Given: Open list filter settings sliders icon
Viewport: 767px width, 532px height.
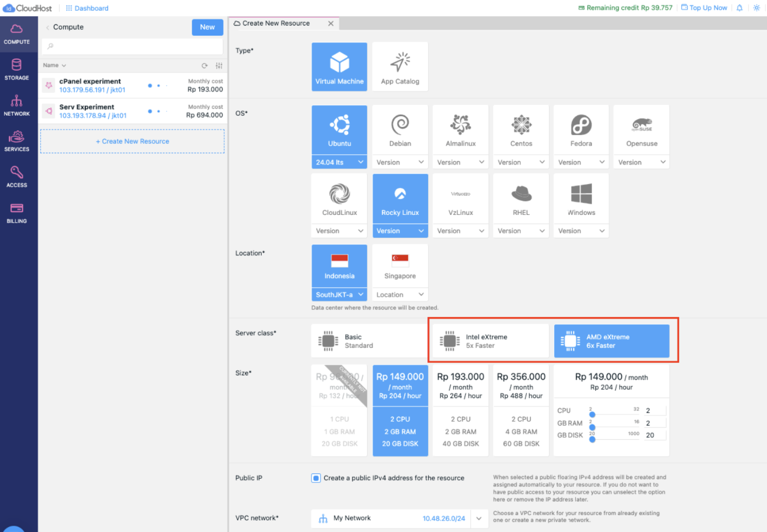Looking at the screenshot, I should coord(219,66).
